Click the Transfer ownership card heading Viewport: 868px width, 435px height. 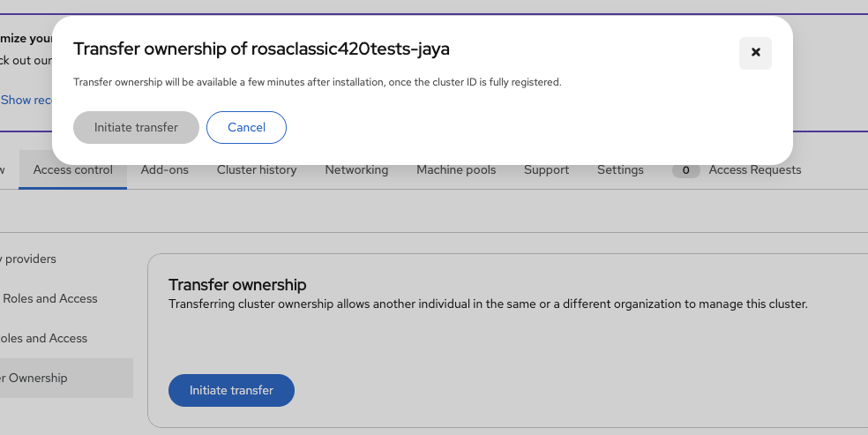[237, 285]
